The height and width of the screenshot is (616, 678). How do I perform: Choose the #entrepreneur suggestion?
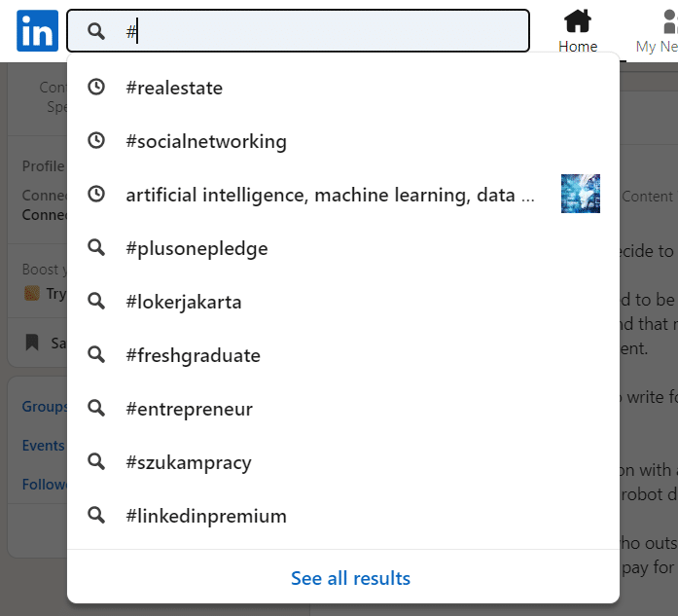click(189, 409)
